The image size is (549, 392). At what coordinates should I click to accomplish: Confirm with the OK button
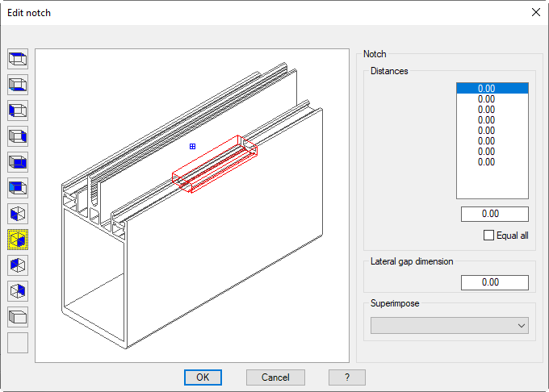[x=203, y=377]
